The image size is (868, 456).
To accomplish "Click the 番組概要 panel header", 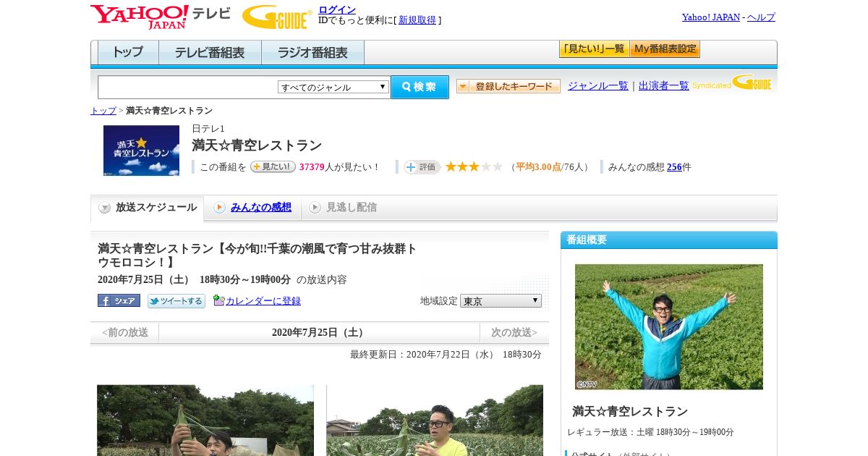I will click(669, 240).
